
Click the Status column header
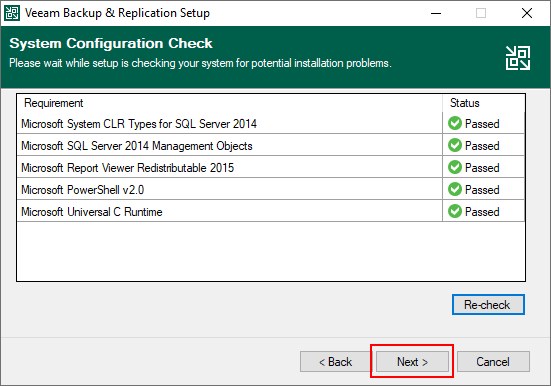point(484,103)
